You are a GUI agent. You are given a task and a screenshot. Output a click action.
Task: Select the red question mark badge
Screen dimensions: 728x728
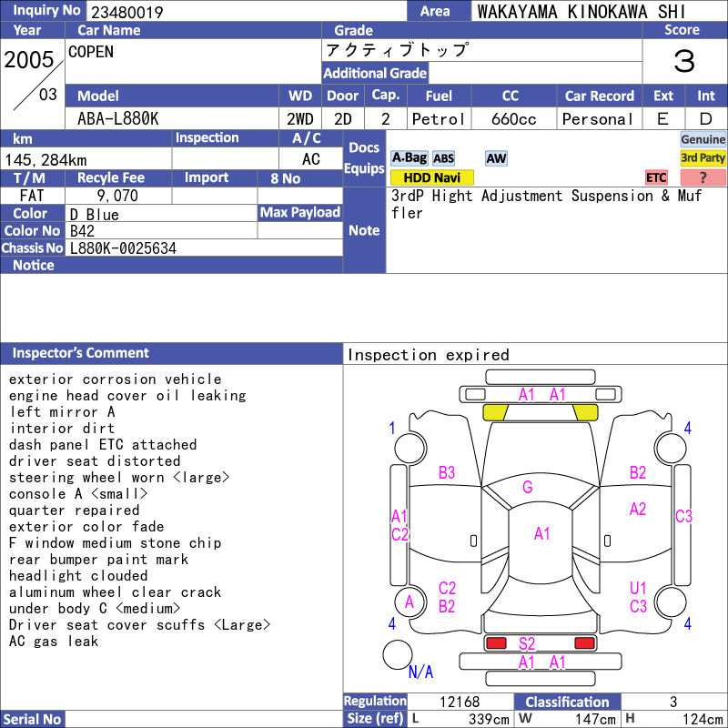(x=703, y=177)
